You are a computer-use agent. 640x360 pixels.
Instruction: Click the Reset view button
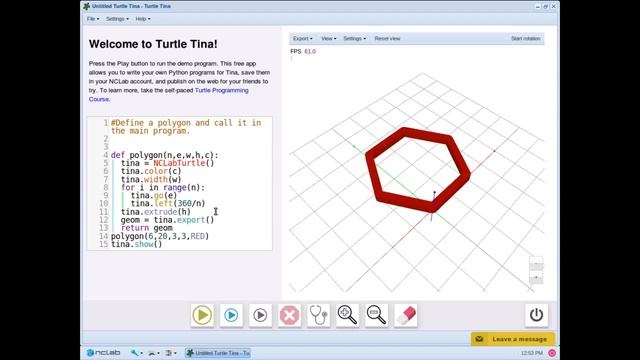click(387, 38)
